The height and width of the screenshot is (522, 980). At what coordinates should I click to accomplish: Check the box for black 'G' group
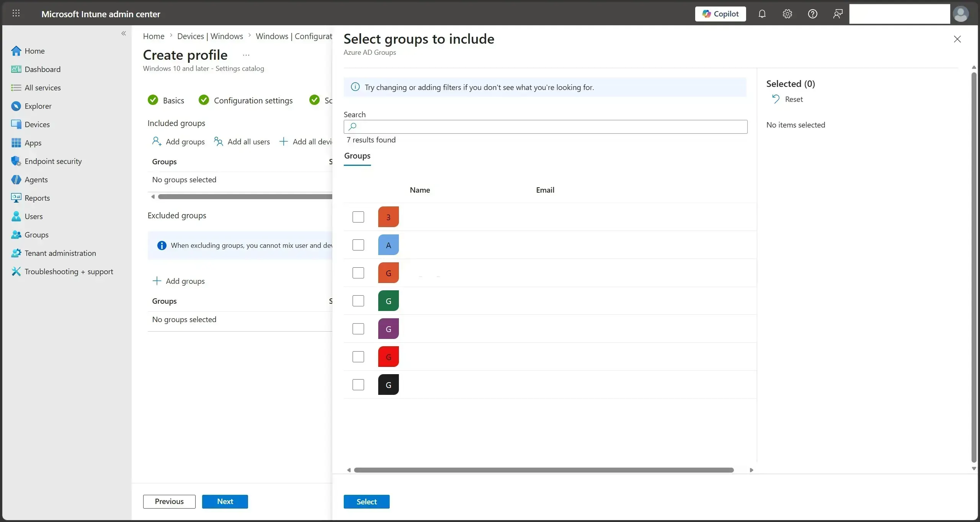(x=358, y=385)
